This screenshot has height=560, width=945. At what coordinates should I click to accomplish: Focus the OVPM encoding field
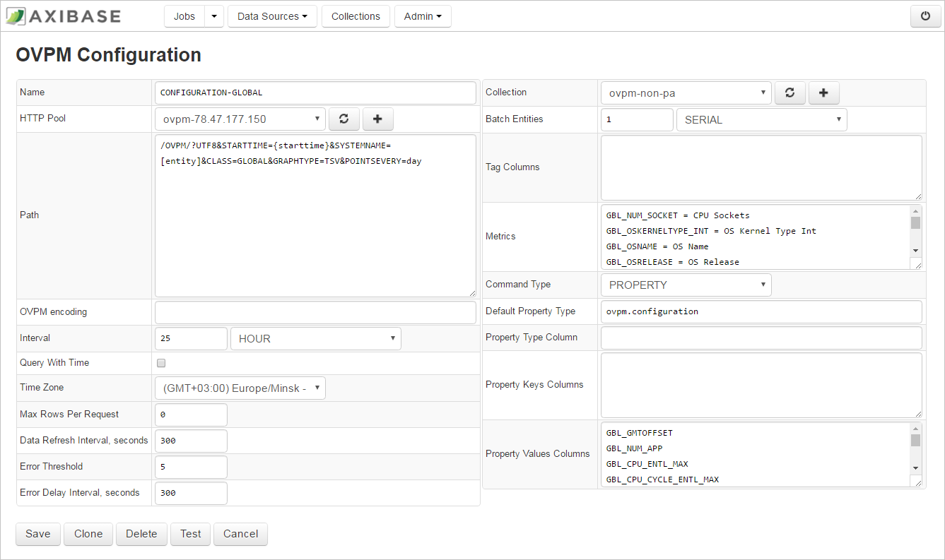(x=315, y=312)
